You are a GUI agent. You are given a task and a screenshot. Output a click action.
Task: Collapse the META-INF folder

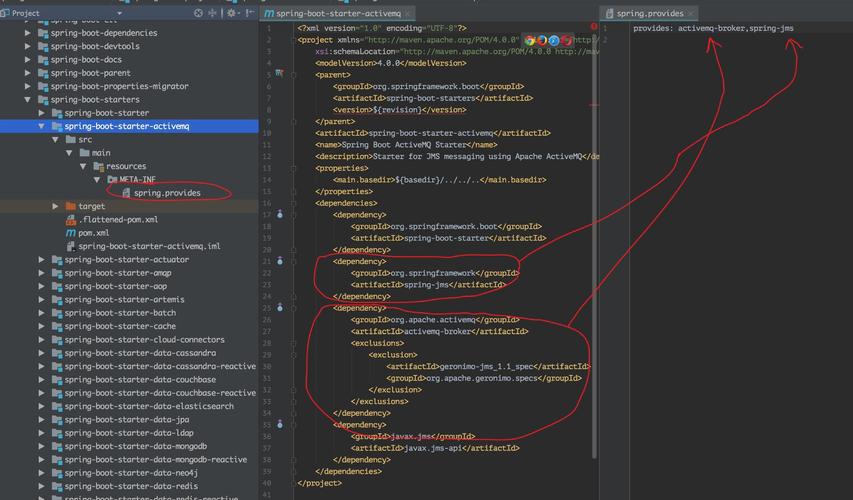click(x=97, y=180)
